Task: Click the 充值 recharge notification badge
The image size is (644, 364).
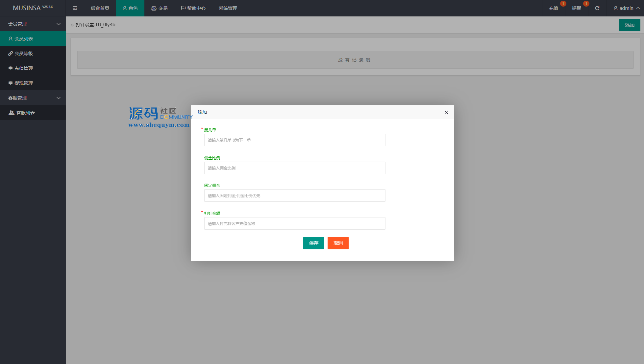Action: 563,4
